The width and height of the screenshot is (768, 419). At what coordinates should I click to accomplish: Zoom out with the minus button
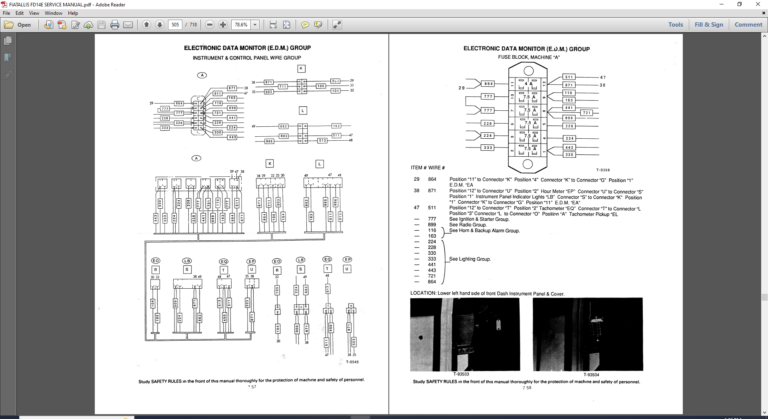210,24
